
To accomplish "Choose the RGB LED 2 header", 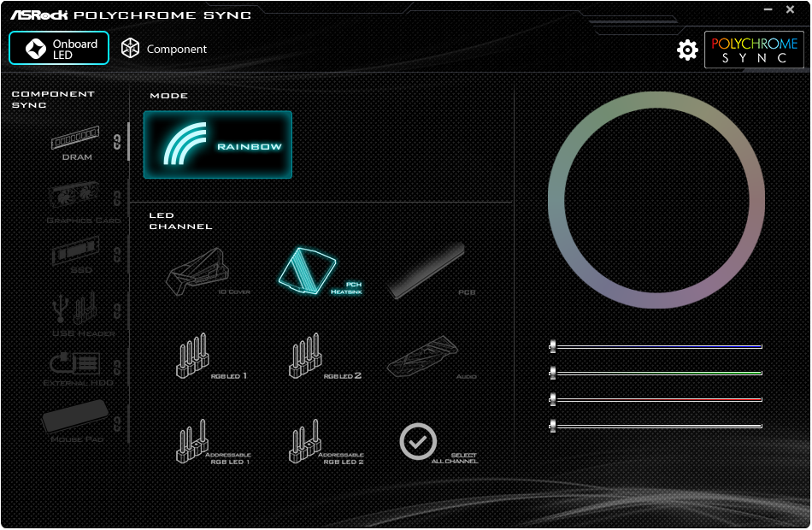I will click(325, 356).
